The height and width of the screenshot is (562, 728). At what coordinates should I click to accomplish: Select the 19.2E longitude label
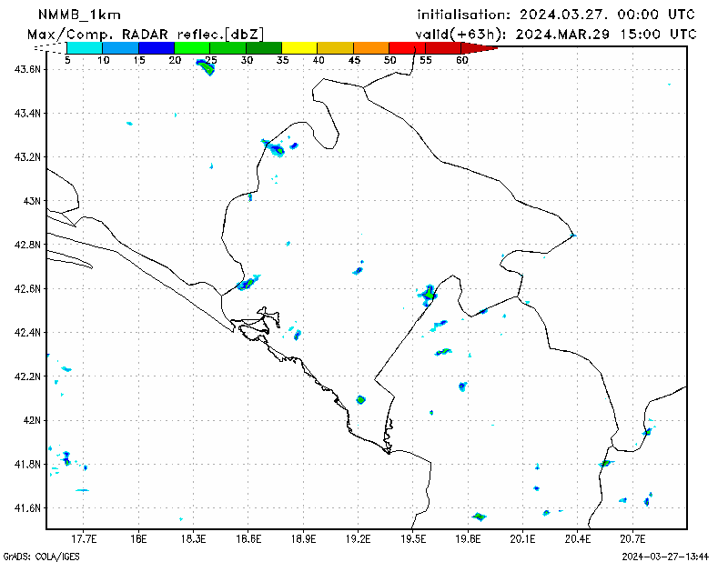point(358,539)
